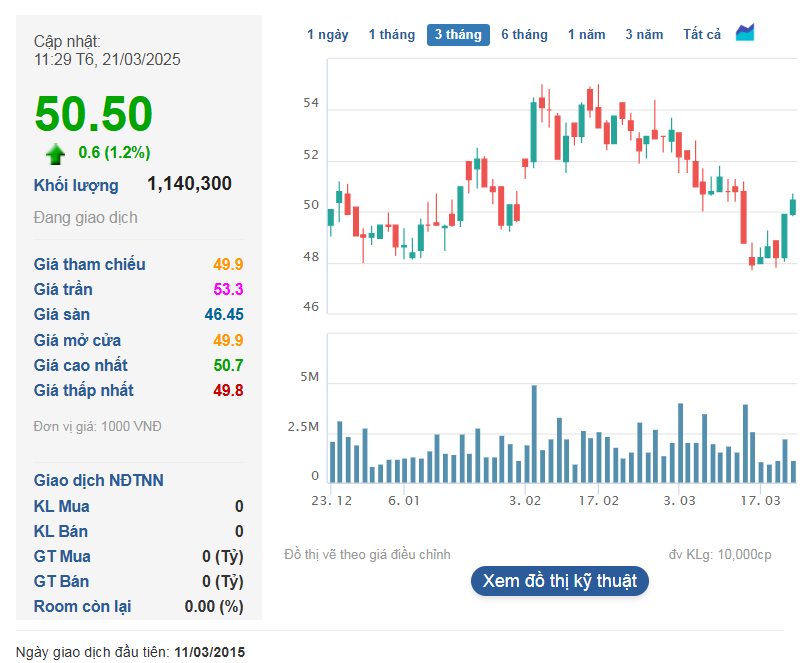Click the first trading date 11/03/2015

tap(209, 652)
